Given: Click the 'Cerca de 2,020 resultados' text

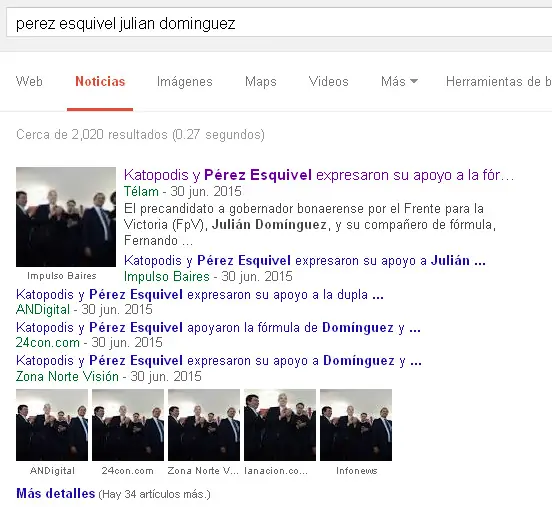Looking at the screenshot, I should [140, 134].
